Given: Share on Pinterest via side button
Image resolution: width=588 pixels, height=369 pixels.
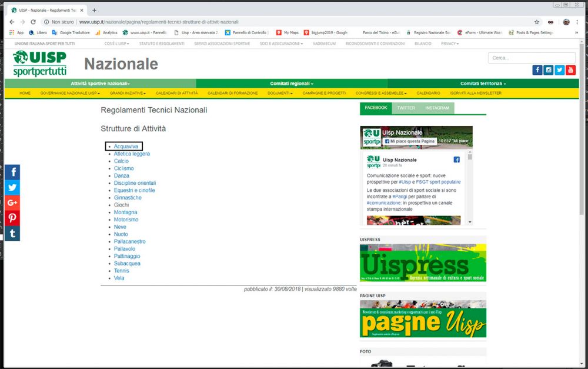Looking at the screenshot, I should click(x=12, y=218).
